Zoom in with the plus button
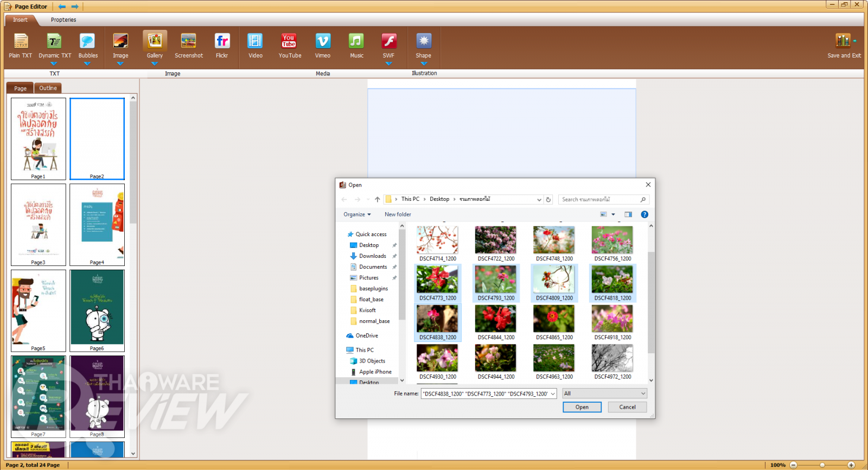The image size is (868, 470). pos(851,465)
